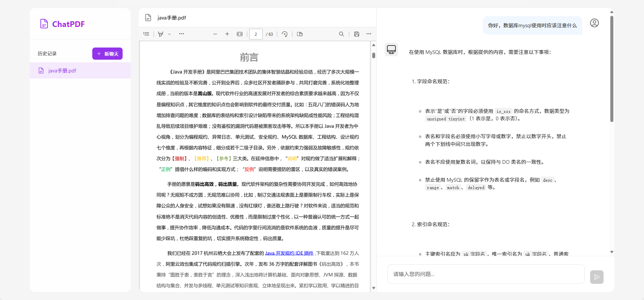Save the PDF file
Screen dimensions: 644x300
coord(357,34)
